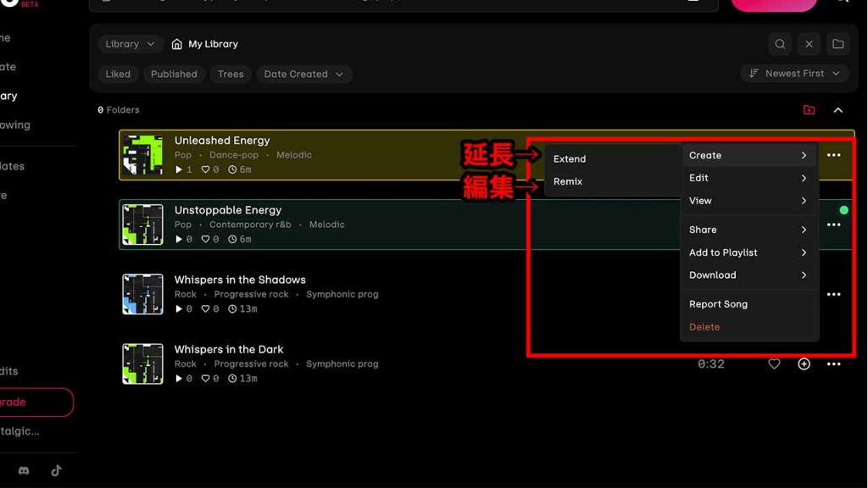Click Symphonic prog tag on Whispers in the Shadows
Viewport: 868px width, 488px height.
(x=342, y=294)
